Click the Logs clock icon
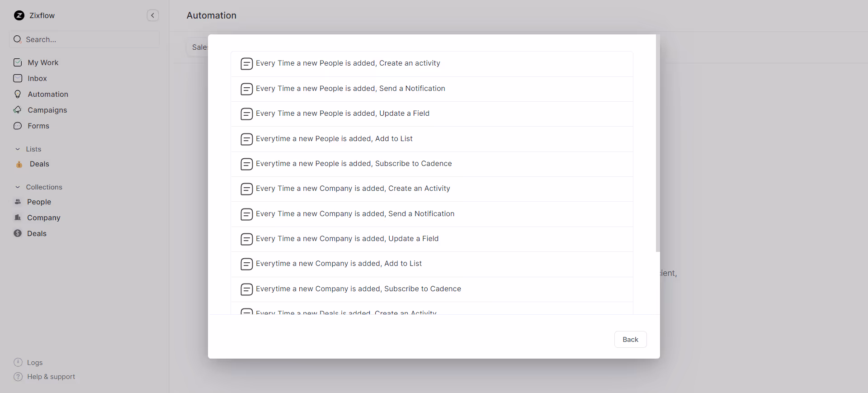The height and width of the screenshot is (393, 868). click(x=18, y=362)
